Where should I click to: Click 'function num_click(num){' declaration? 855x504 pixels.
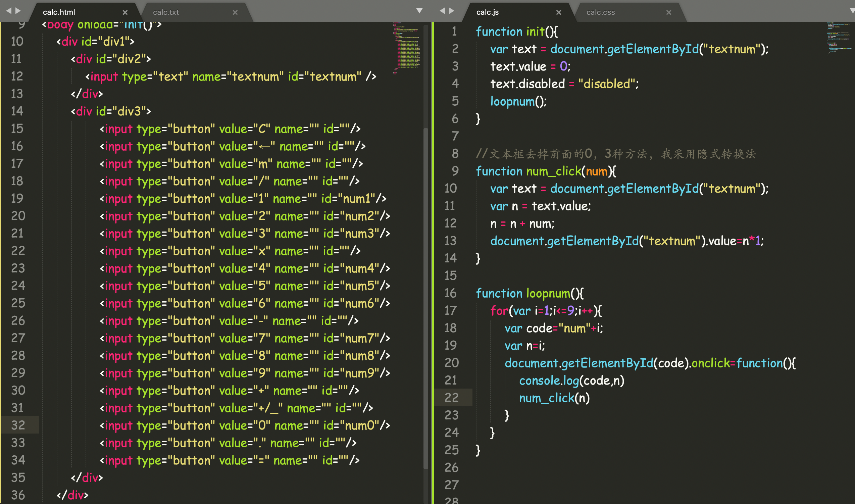tap(546, 171)
